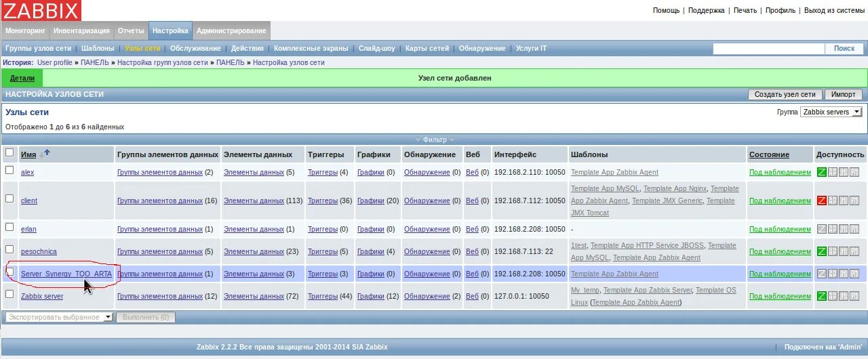The image size is (868, 359).
Task: Sort hosts by Имя column header
Action: (x=28, y=154)
